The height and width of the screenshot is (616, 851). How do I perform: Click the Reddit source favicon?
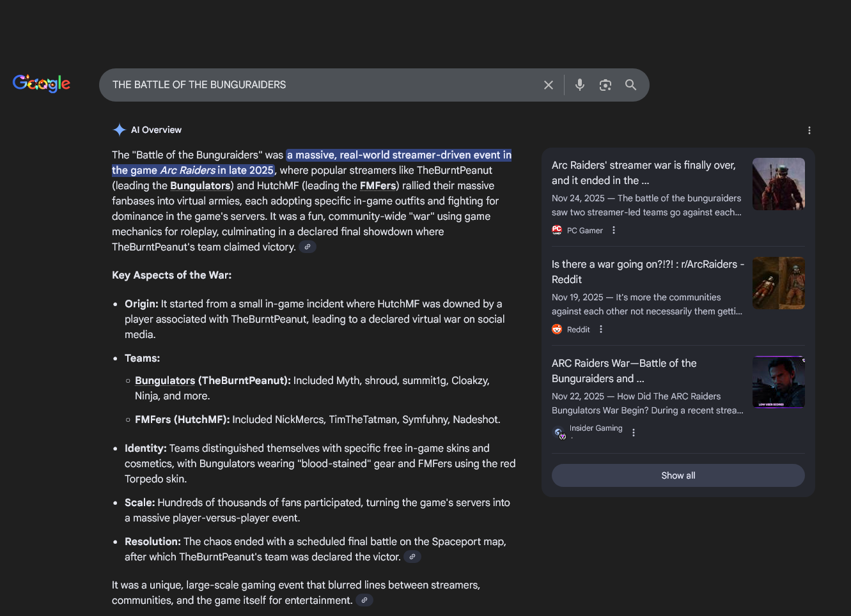click(557, 329)
